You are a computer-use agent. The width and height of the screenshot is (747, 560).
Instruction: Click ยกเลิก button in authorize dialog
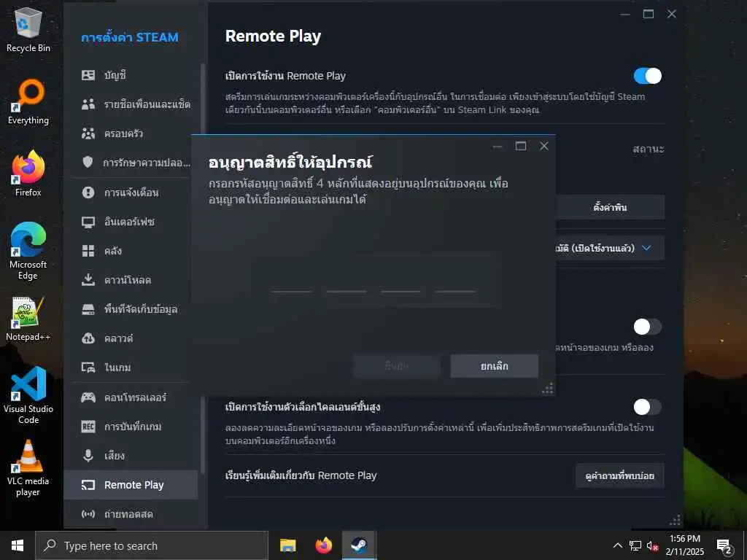click(x=495, y=366)
